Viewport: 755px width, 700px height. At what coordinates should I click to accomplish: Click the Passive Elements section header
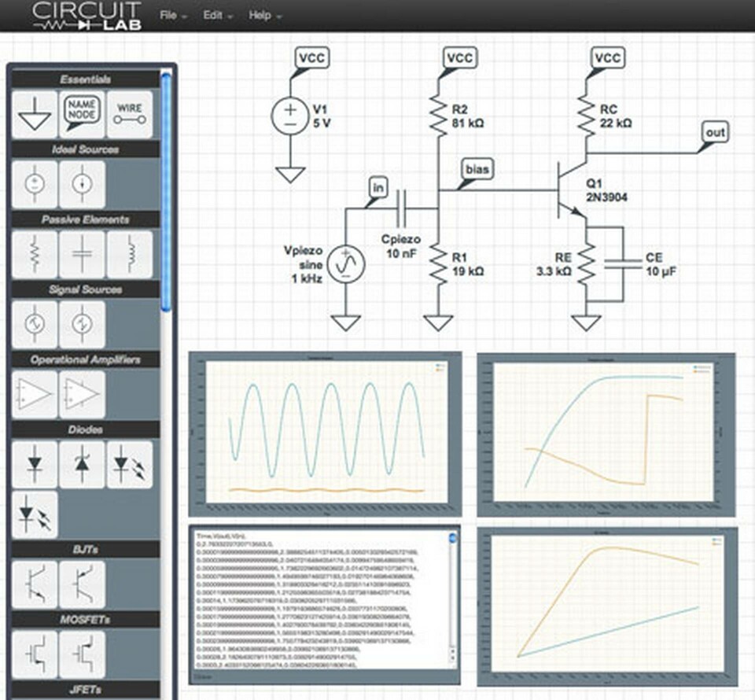click(x=86, y=219)
